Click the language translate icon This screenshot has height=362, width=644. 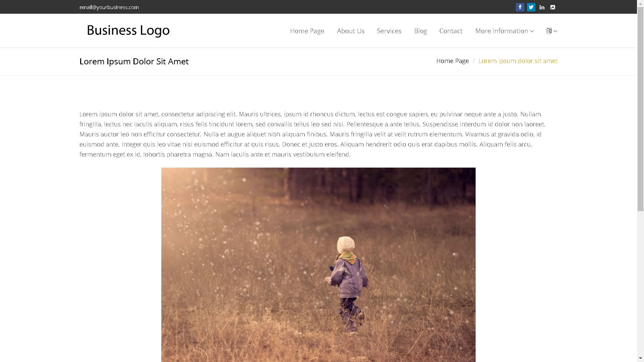[549, 31]
